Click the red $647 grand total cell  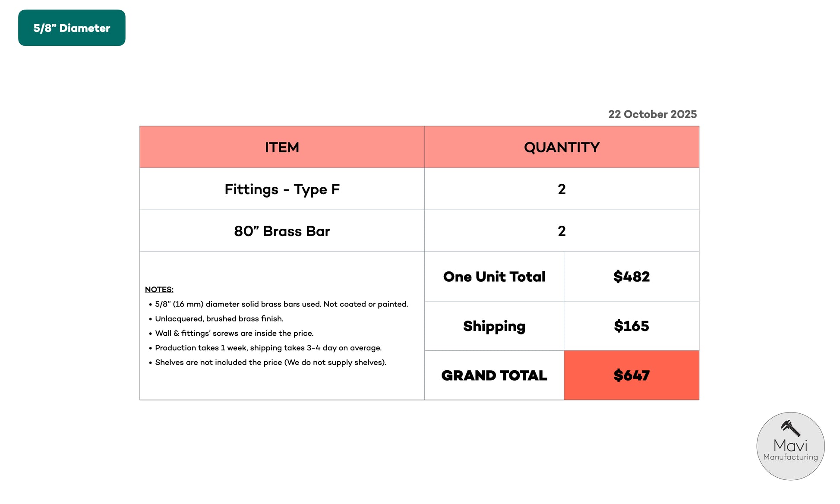pyautogui.click(x=632, y=375)
